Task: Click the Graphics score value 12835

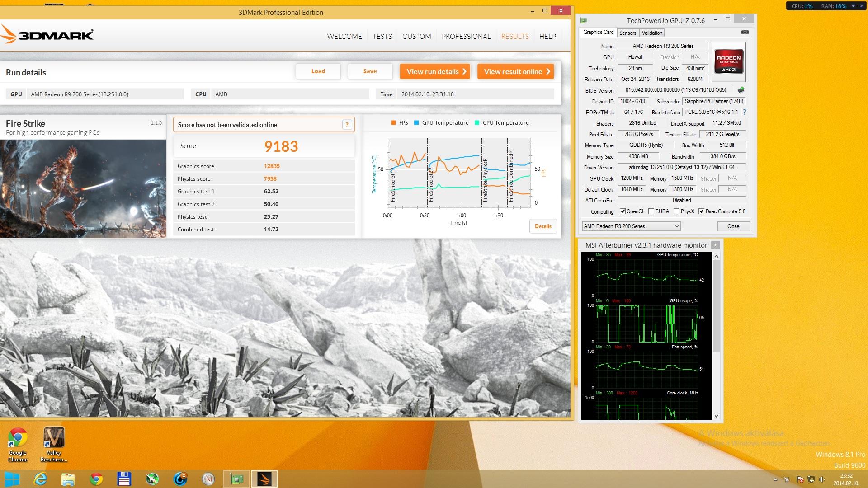Action: [272, 166]
